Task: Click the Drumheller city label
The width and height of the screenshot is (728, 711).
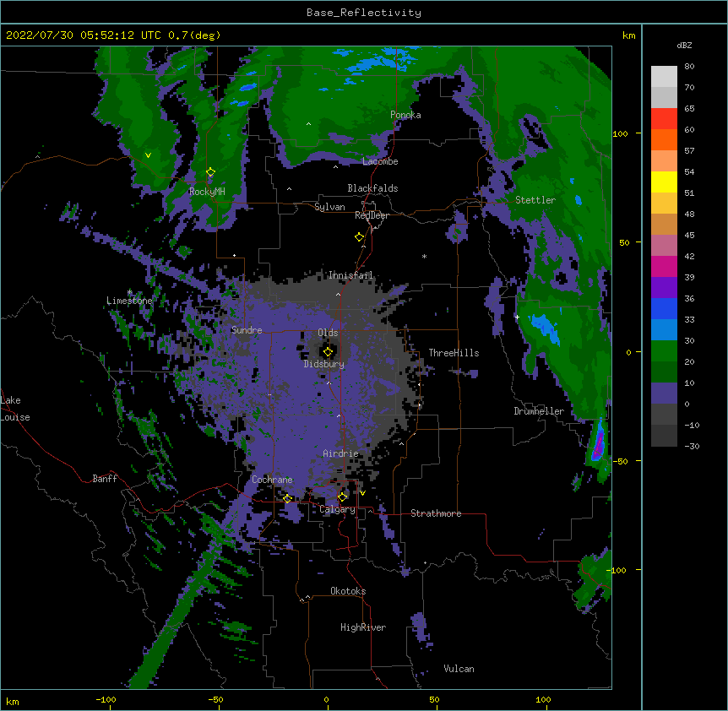Action: 539,411
